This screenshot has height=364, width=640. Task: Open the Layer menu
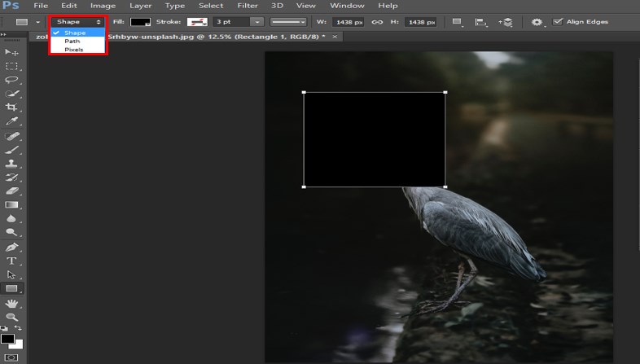[140, 6]
